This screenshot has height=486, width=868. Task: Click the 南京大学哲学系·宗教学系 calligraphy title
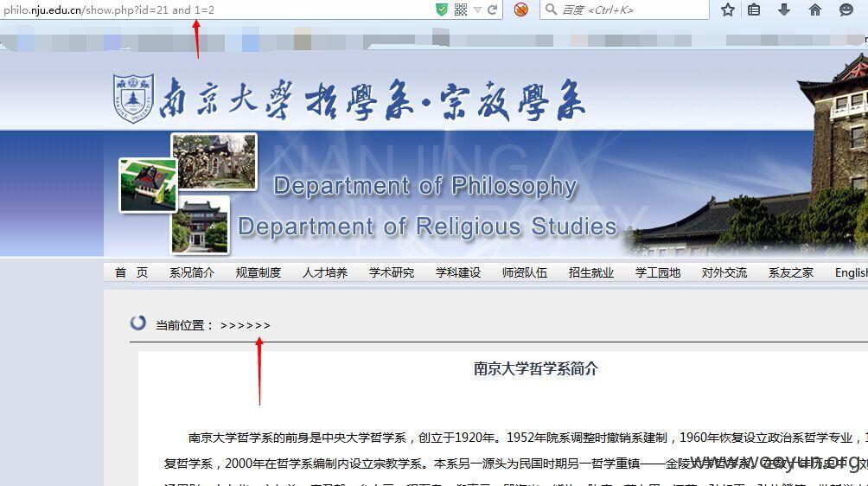[x=372, y=99]
